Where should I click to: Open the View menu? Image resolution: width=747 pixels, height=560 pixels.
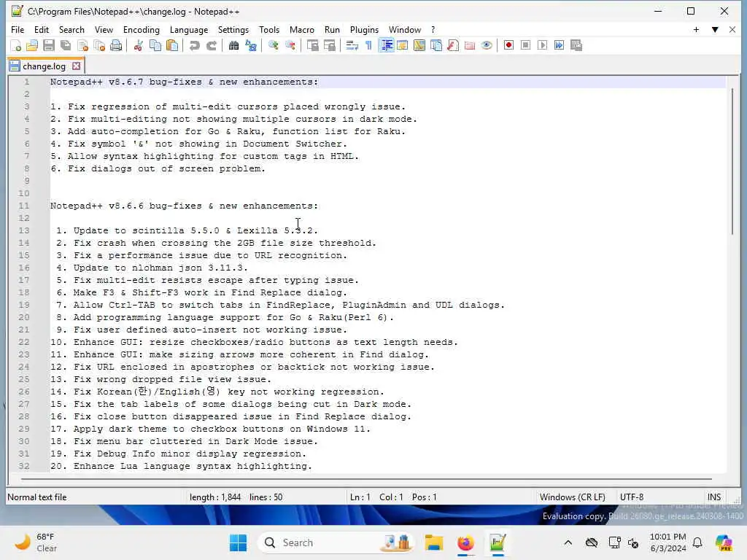click(x=104, y=29)
